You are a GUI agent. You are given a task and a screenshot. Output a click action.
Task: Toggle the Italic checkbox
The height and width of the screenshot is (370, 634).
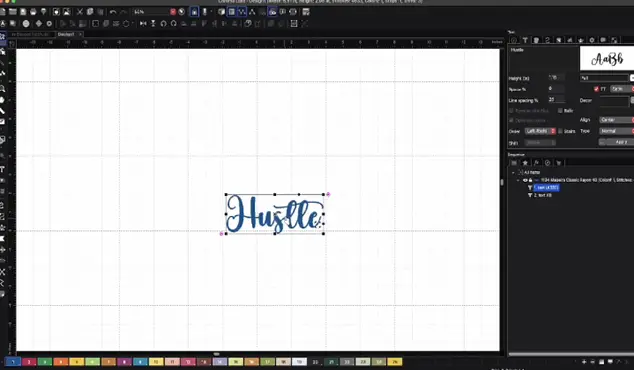[x=560, y=110]
